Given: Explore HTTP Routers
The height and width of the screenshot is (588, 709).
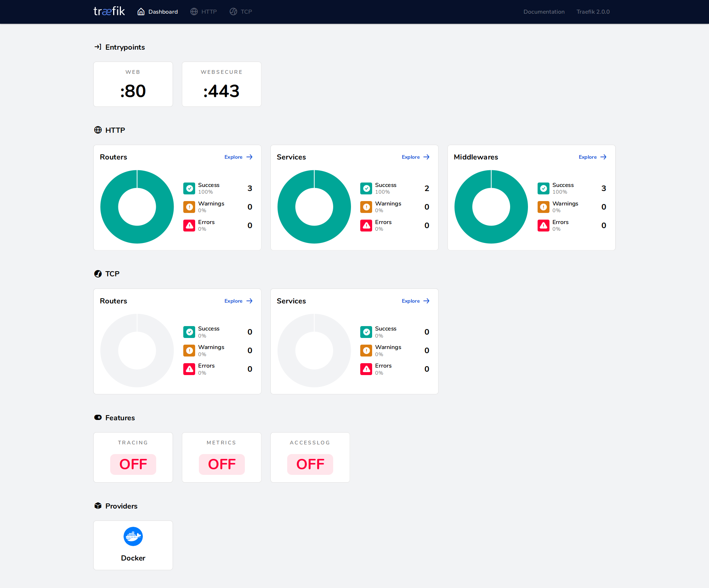Looking at the screenshot, I should pos(239,157).
